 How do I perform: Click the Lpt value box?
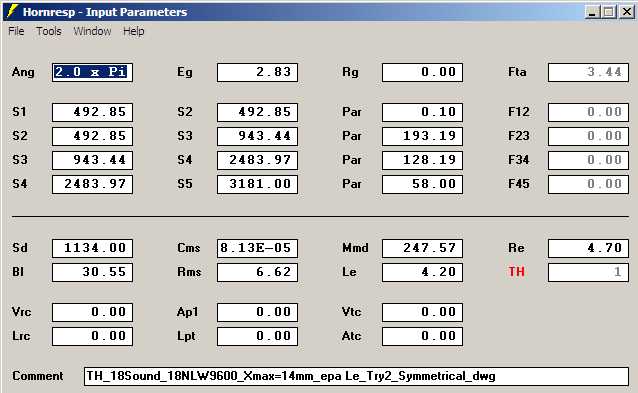[x=257, y=336]
